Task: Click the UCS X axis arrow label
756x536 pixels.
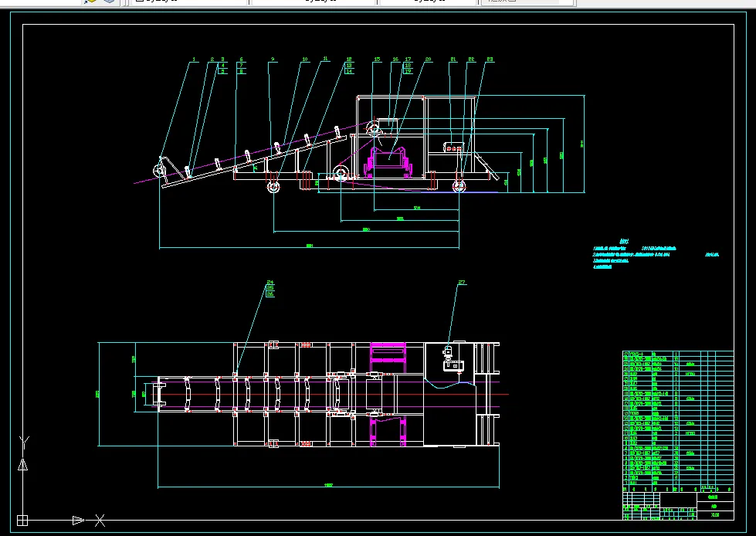Action: 100,521
